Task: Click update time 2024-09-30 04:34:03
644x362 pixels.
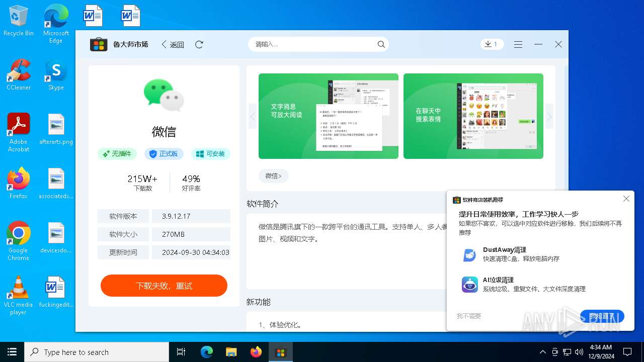Action: click(196, 252)
